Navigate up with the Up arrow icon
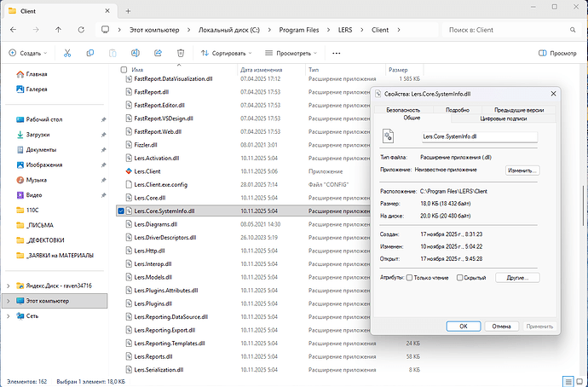The width and height of the screenshot is (588, 387). (x=58, y=29)
